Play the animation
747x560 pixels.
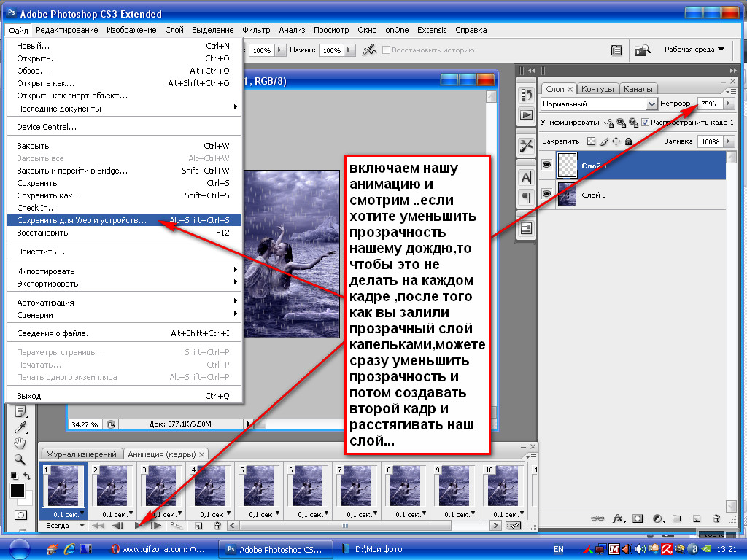138,526
